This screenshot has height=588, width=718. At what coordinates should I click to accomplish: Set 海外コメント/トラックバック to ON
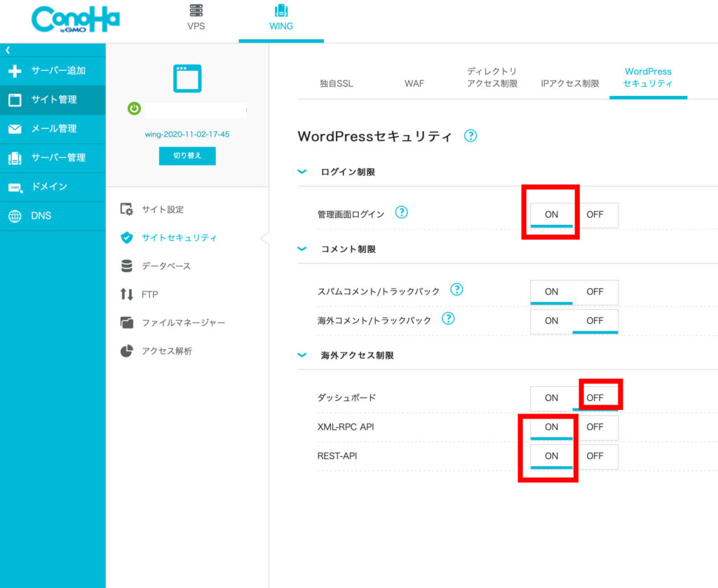pyautogui.click(x=551, y=321)
